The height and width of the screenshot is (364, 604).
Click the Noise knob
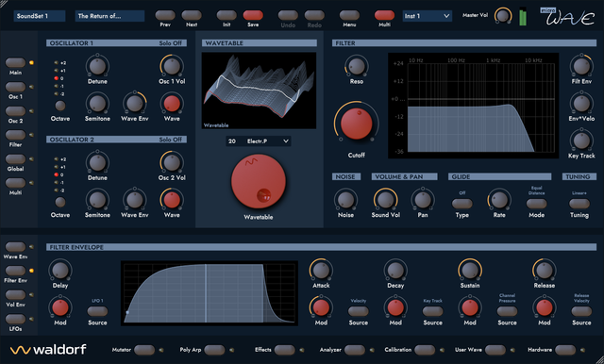[345, 200]
